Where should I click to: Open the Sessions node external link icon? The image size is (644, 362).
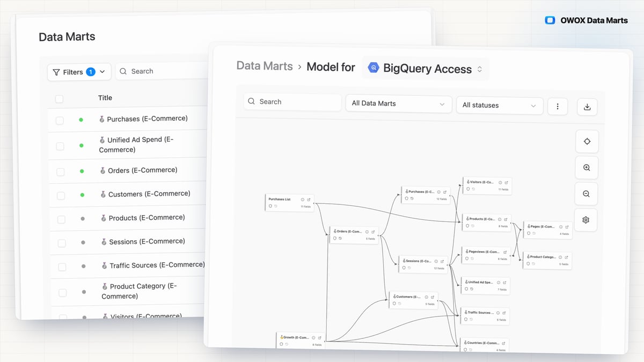tap(443, 261)
